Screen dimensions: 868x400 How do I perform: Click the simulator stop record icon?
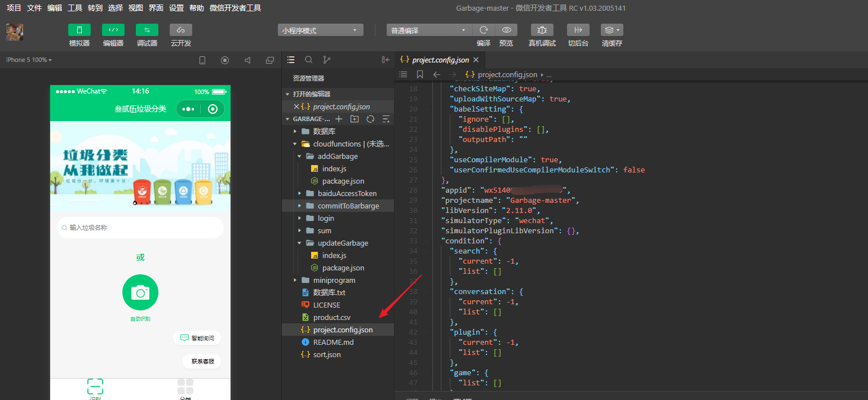tap(225, 60)
